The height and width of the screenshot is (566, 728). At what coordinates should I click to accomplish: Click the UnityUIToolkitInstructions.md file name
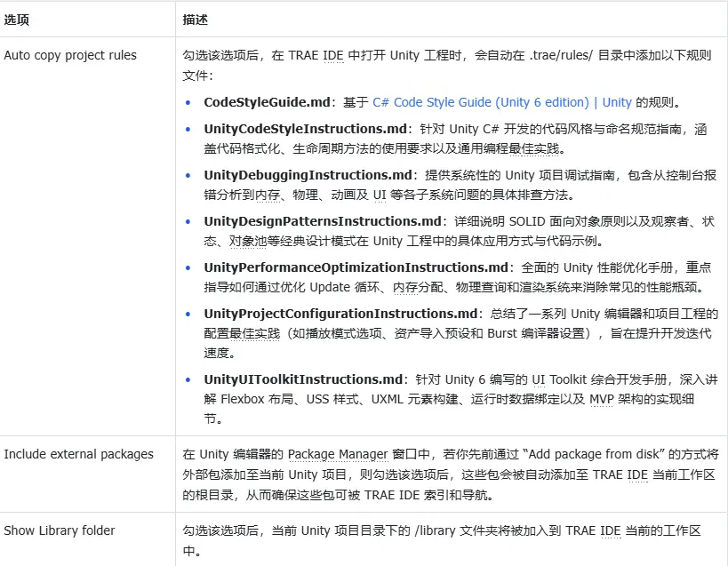(303, 379)
